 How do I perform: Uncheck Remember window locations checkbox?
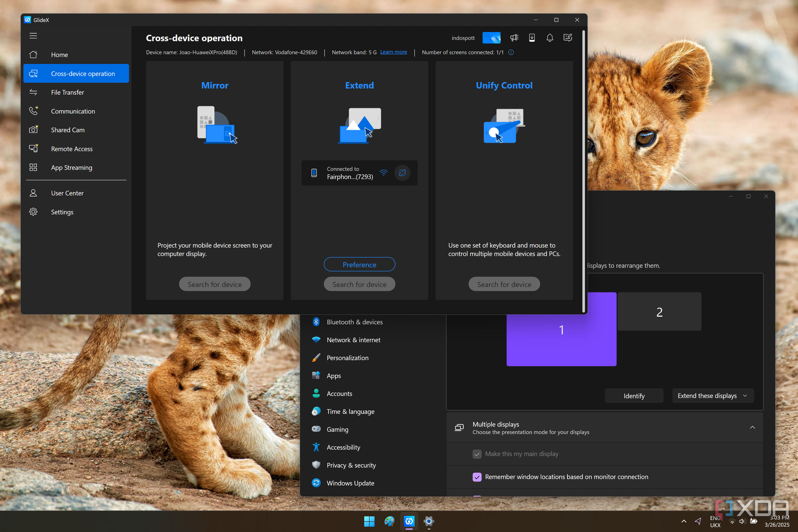[x=477, y=477]
